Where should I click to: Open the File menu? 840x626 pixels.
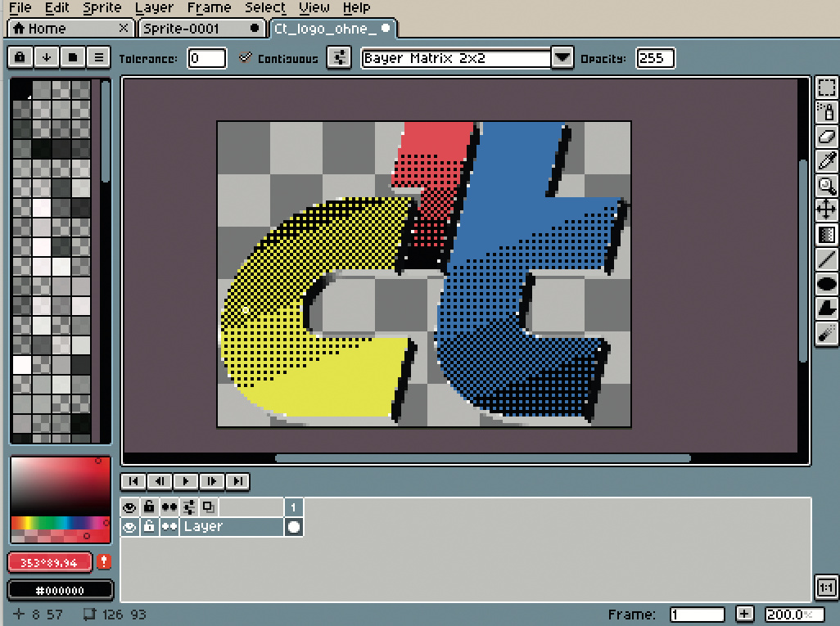(x=20, y=7)
